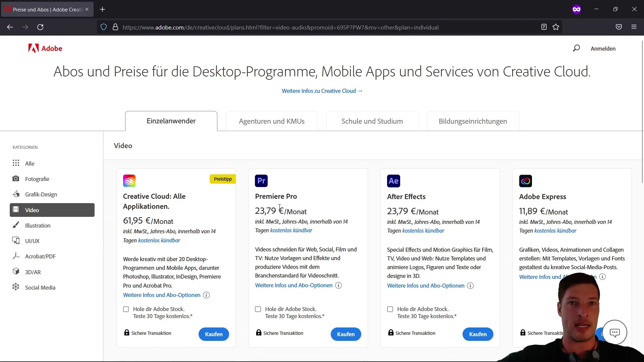The height and width of the screenshot is (362, 644).
Task: Click the After Effects card title
Action: click(x=406, y=196)
